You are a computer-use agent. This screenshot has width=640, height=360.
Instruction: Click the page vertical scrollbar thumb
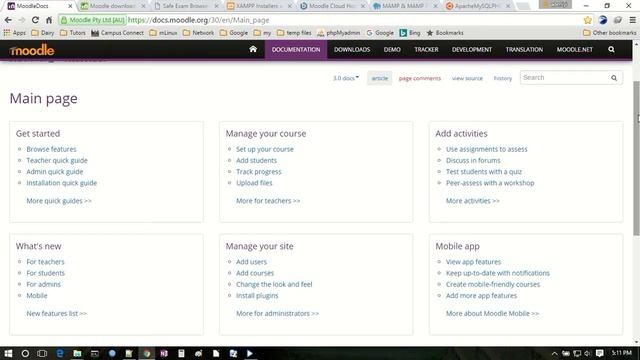(x=636, y=158)
